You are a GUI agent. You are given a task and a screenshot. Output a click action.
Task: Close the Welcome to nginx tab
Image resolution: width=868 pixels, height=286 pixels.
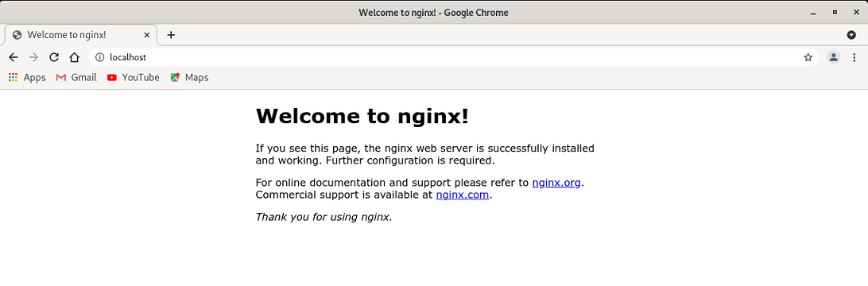(x=147, y=35)
